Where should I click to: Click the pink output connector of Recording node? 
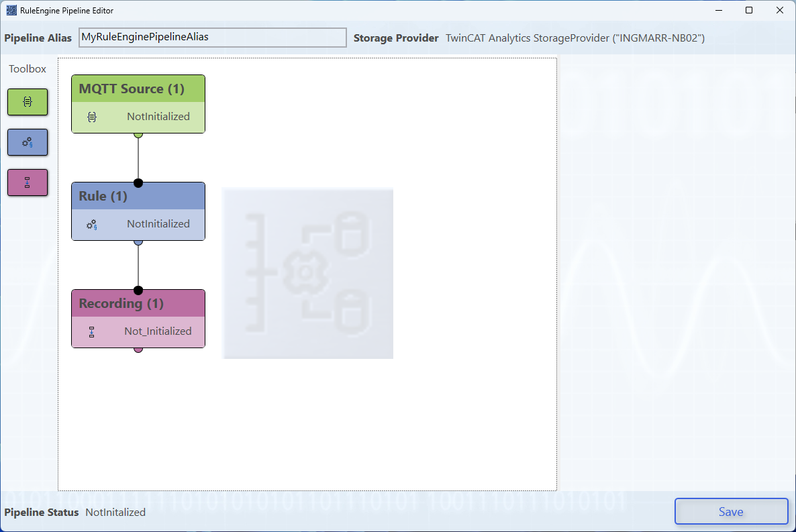[x=138, y=350]
